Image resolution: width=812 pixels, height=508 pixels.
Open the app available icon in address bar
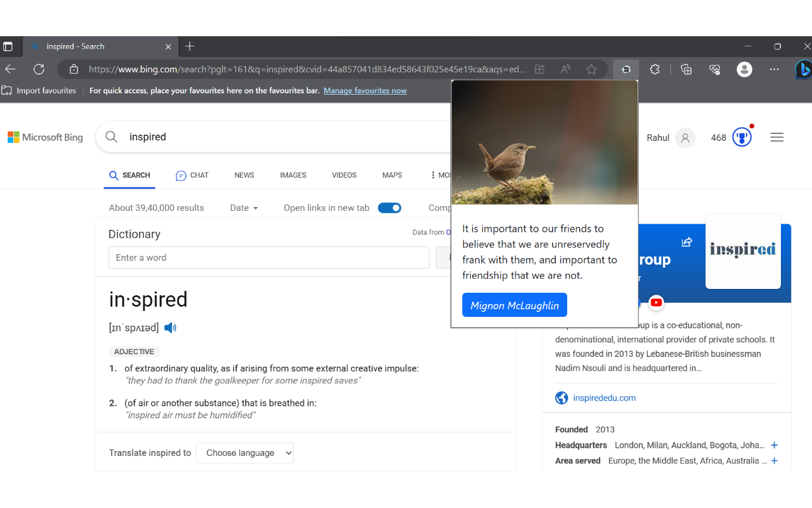coord(539,69)
